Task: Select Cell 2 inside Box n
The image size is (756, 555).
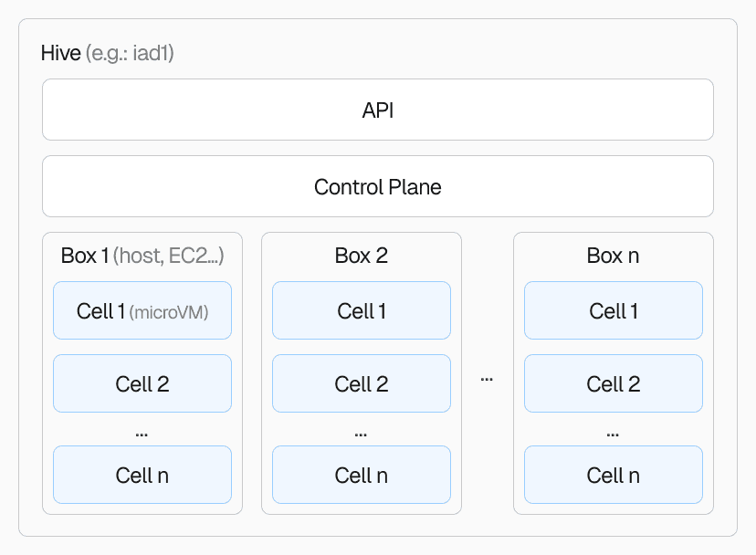Action: (614, 384)
